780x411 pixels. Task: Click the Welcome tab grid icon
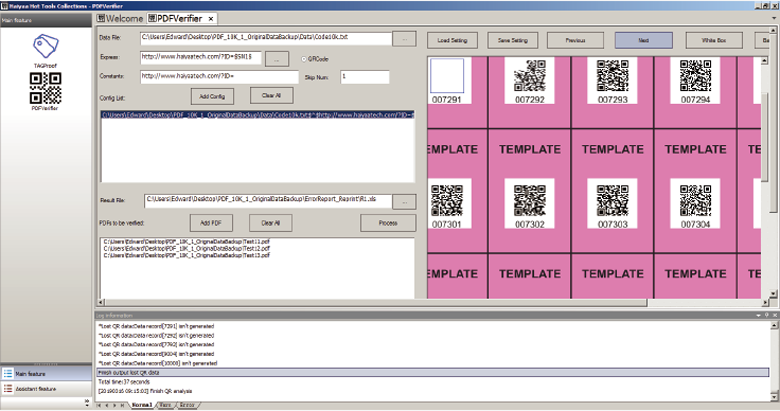[101, 18]
